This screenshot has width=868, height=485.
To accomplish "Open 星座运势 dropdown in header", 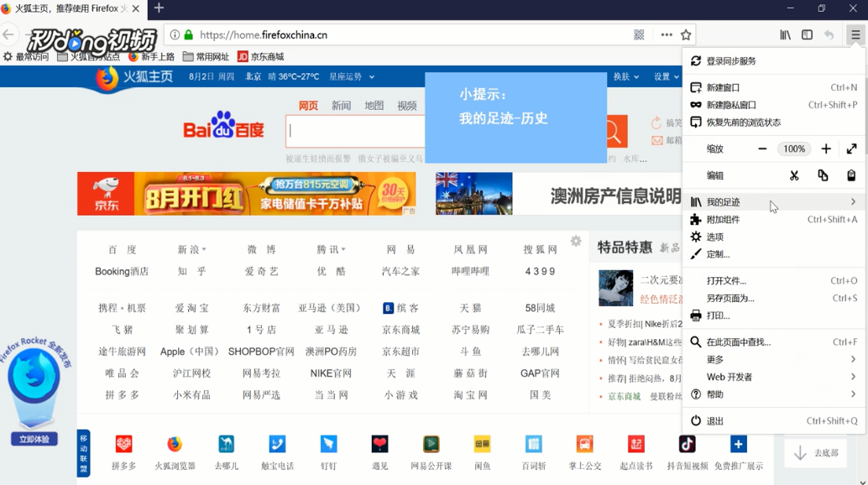I will pyautogui.click(x=352, y=77).
